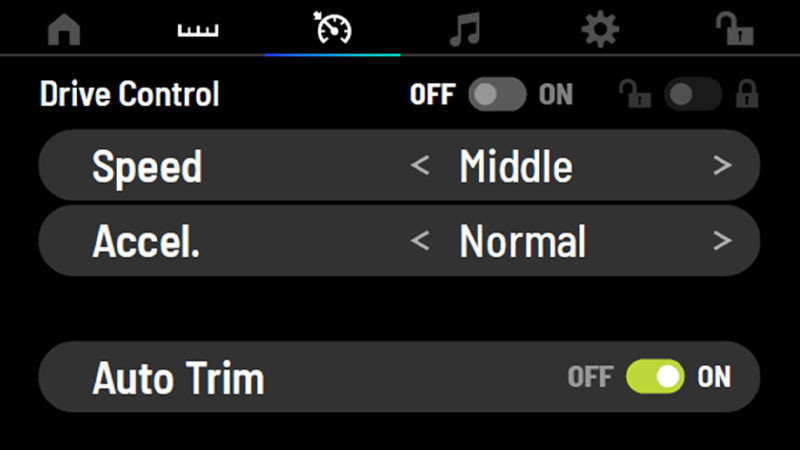Tap the Middle speed value
Screen dimensions: 800x450
pyautogui.click(x=516, y=166)
